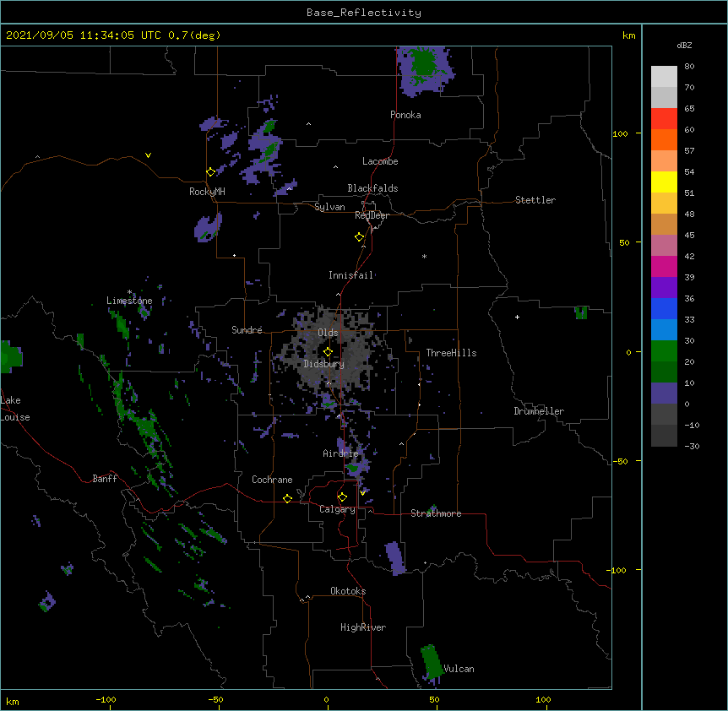
Task: Click the bright green 30 dBZ legend swatch
Action: pos(664,351)
